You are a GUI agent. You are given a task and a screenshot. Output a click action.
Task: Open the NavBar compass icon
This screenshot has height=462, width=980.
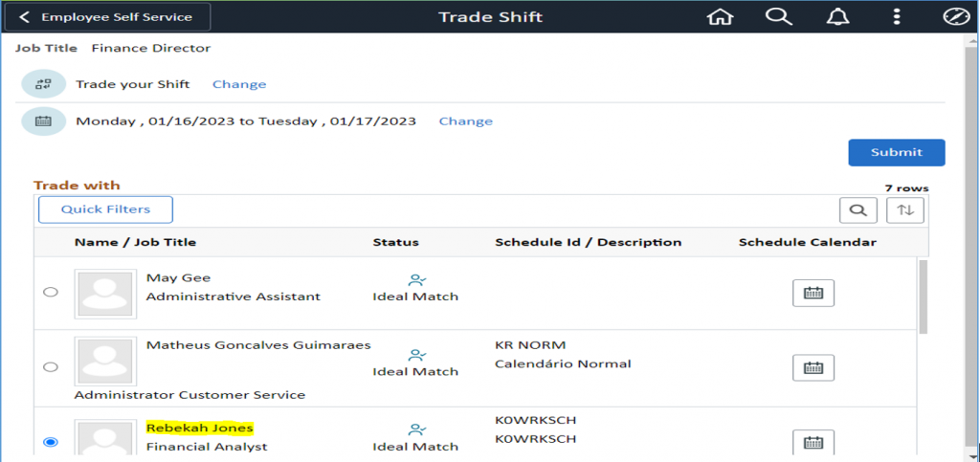pos(956,17)
